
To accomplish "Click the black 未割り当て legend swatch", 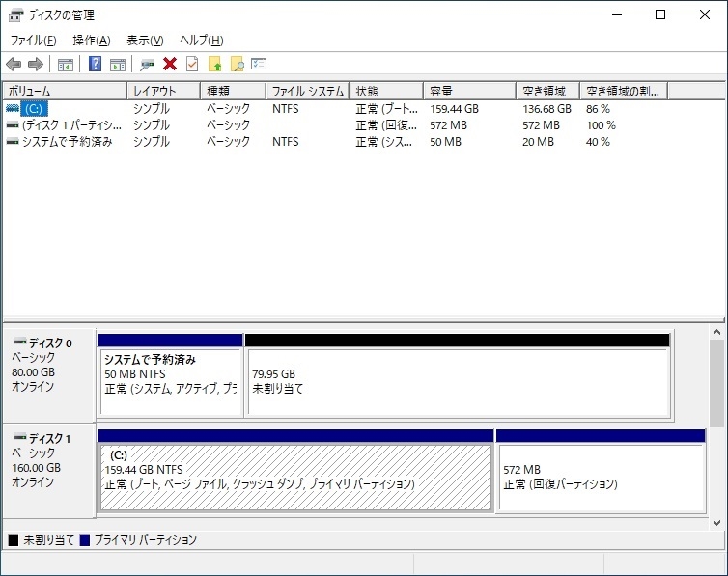I will (13, 540).
